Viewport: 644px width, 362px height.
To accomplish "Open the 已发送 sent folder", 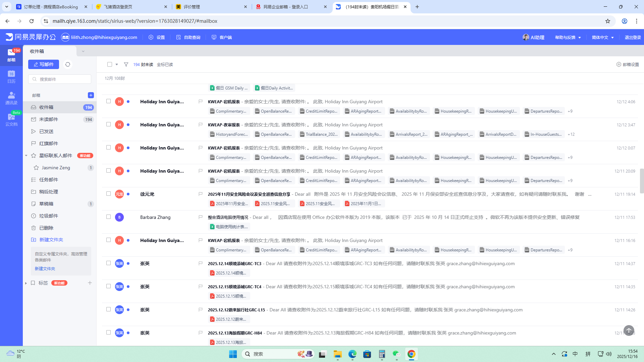I will coord(46,131).
